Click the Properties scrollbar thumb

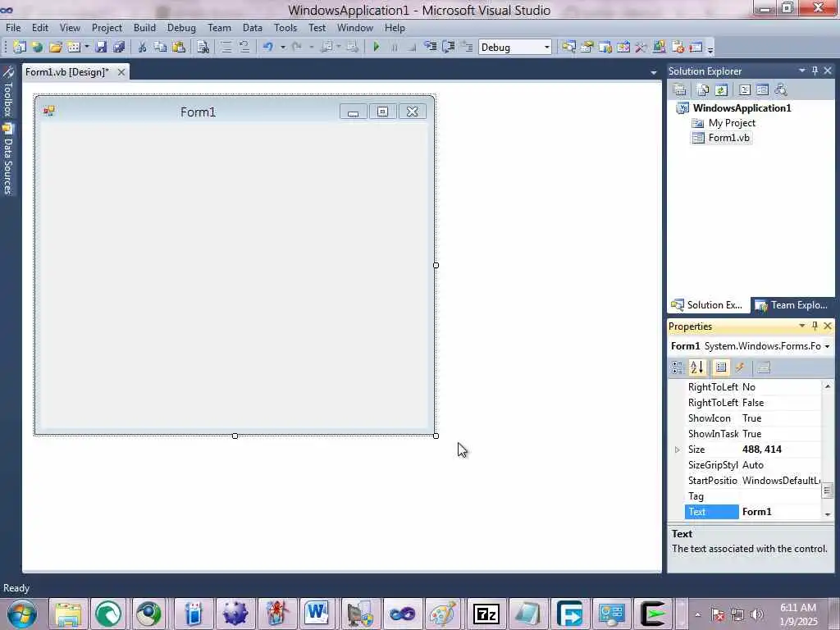tap(828, 491)
